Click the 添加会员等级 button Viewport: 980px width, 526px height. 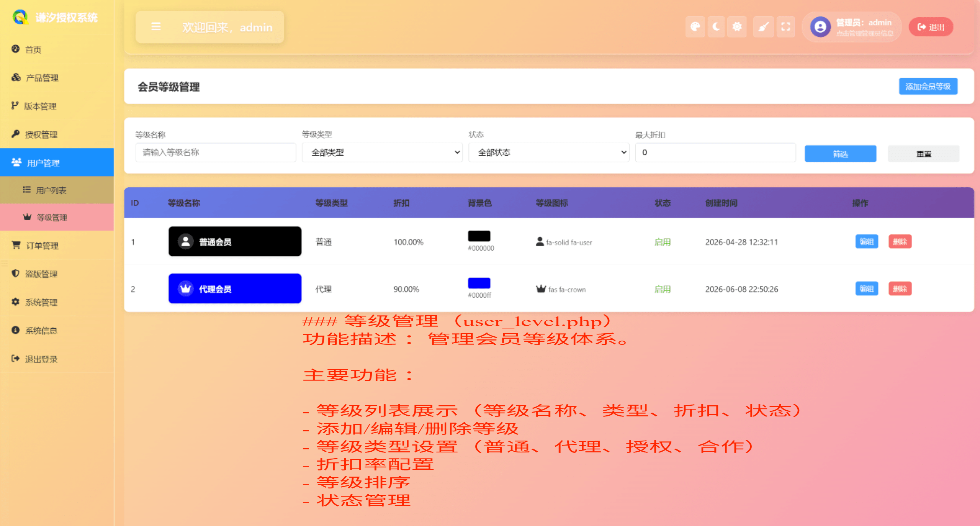pos(928,87)
